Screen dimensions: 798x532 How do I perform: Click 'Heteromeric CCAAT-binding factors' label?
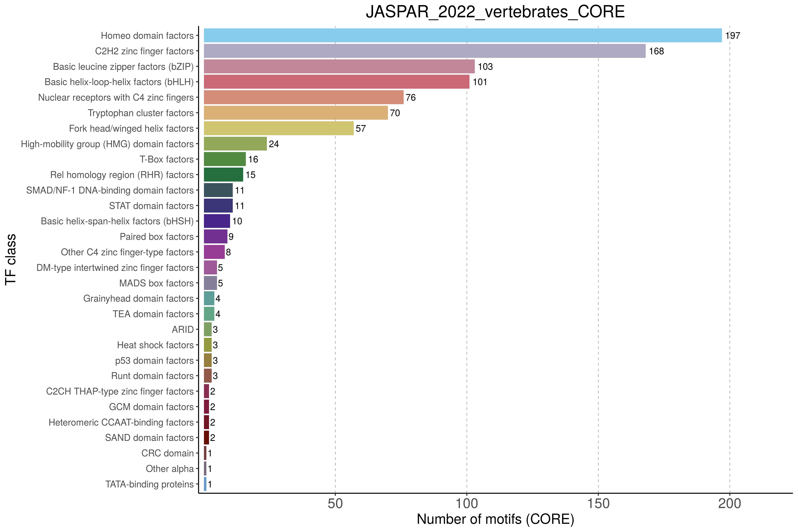[x=121, y=422]
